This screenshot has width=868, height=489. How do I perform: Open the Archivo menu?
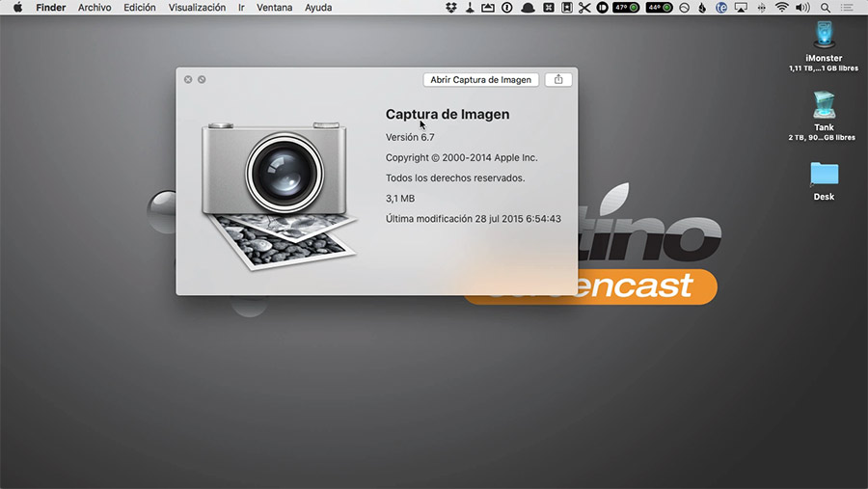coord(95,8)
